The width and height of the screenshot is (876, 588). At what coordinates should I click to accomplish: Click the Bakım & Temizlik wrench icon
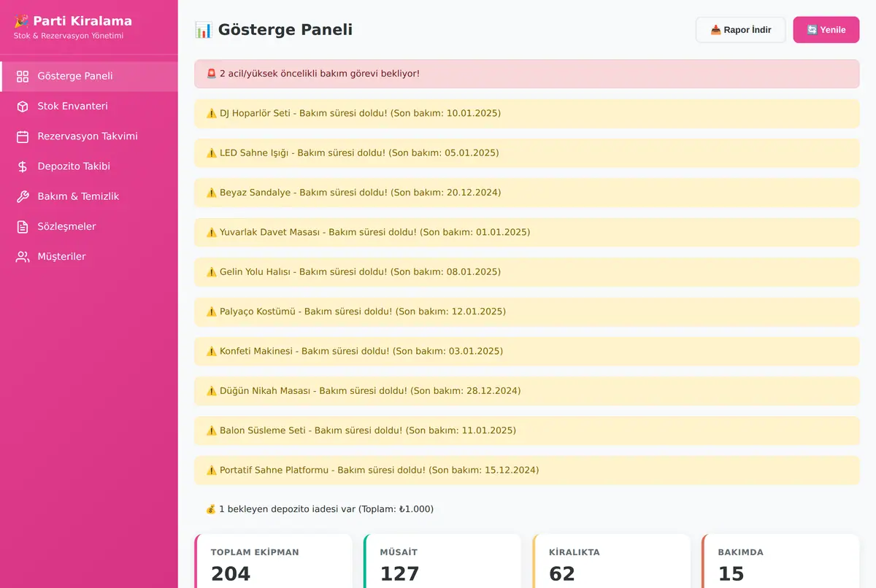coord(23,196)
